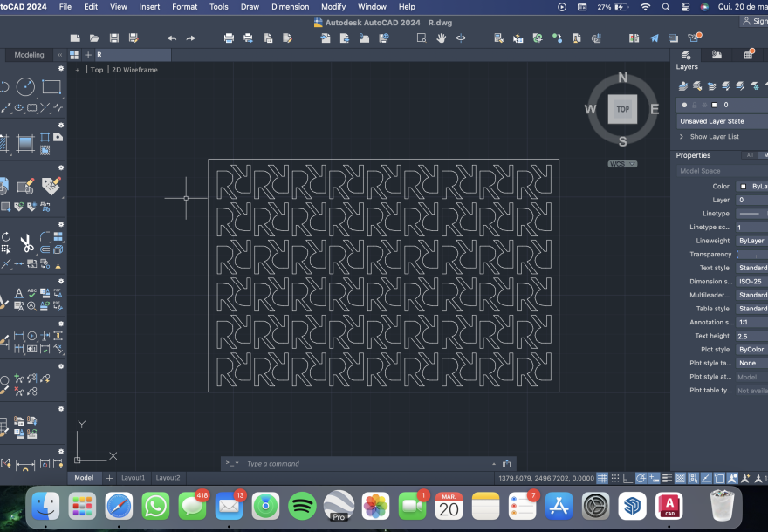This screenshot has height=532, width=768.
Task: Select the Circle drawing tool
Action: coord(25,87)
